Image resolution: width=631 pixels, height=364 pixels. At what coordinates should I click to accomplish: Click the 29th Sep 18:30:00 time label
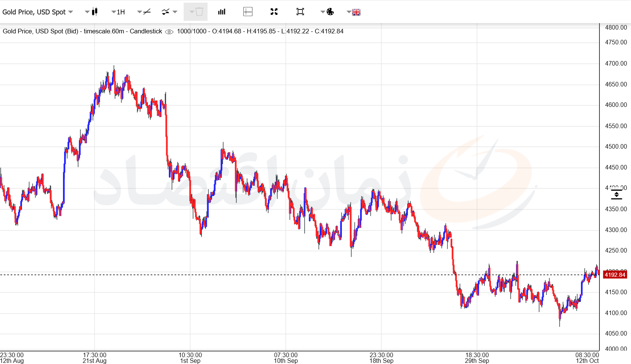pyautogui.click(x=477, y=358)
